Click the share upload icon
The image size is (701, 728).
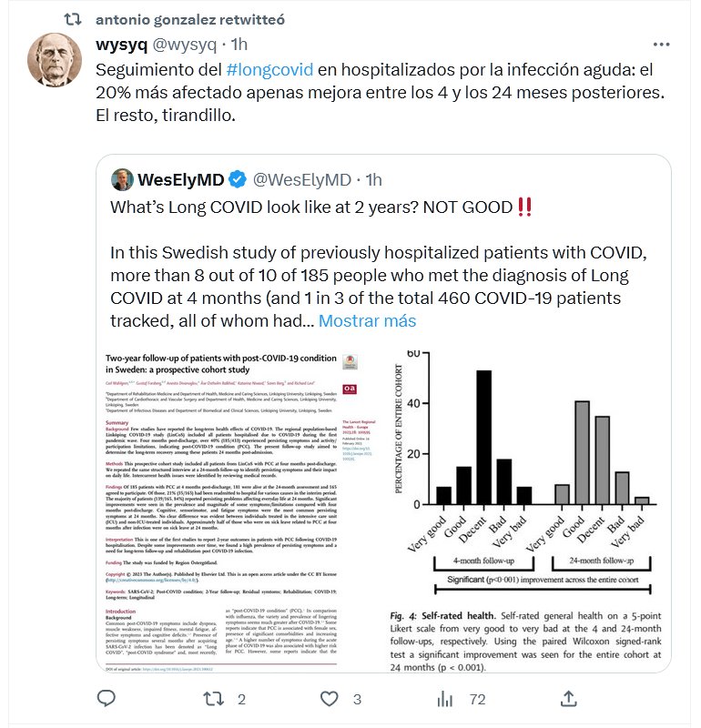point(568,698)
